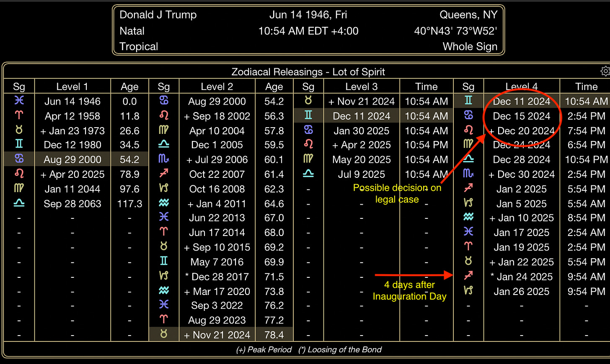Click the Level 2 date Sep 3 2022
This screenshot has height=364, width=610.
point(217,305)
